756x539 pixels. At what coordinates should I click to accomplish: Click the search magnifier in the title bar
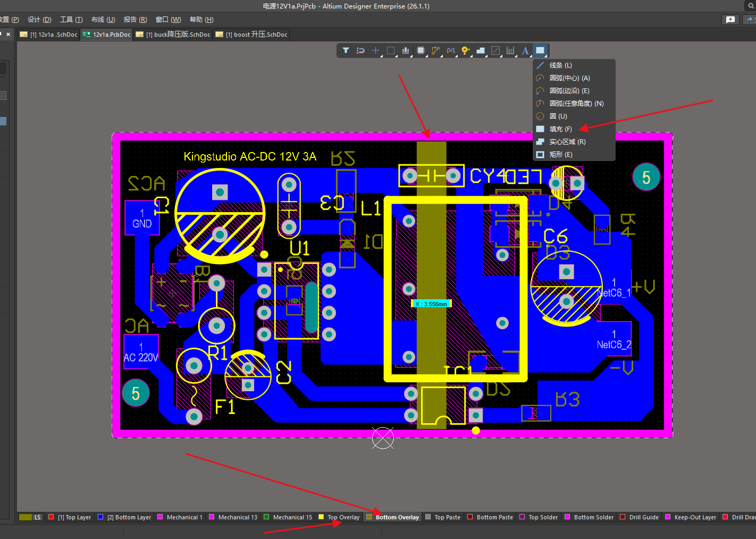coord(751,6)
